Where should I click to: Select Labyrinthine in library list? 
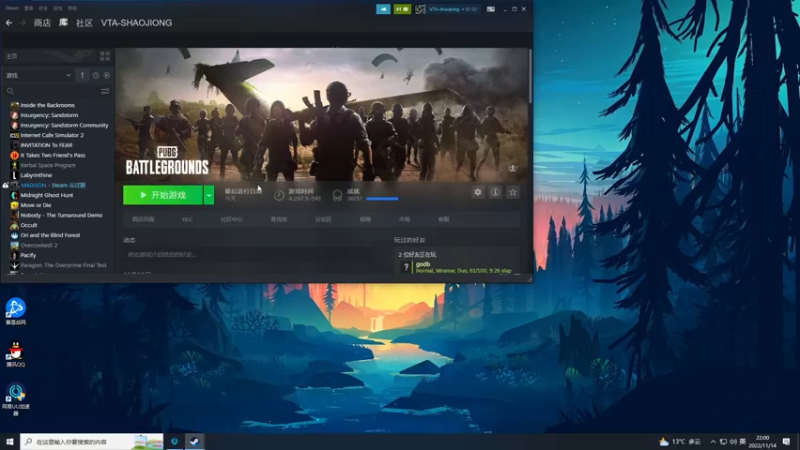(x=36, y=175)
